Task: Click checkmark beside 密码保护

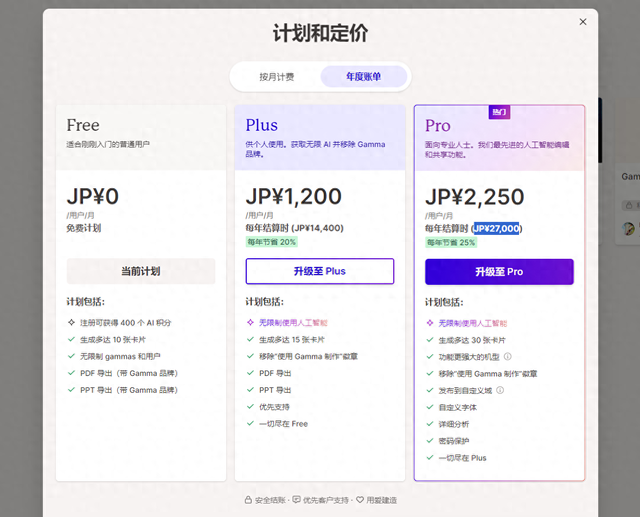Action: tap(430, 441)
